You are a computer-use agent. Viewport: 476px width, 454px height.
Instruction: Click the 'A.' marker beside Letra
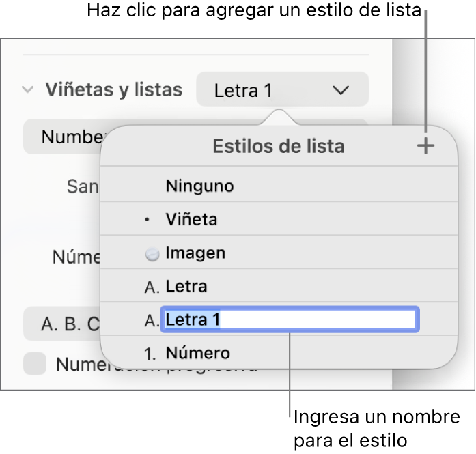pos(152,287)
